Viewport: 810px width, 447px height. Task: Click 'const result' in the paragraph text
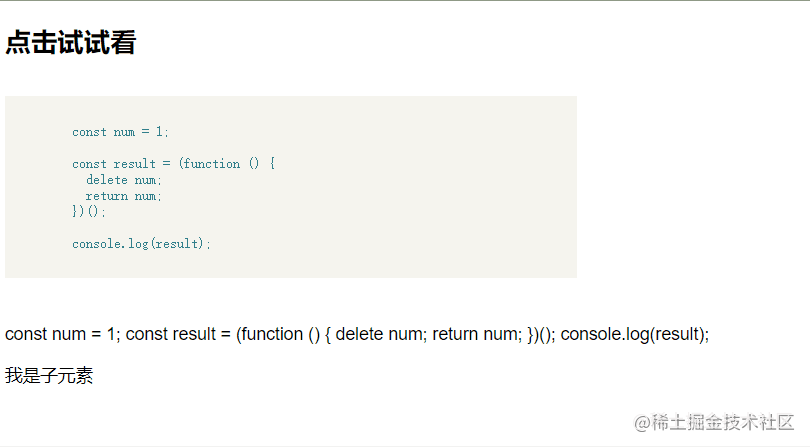coord(170,334)
